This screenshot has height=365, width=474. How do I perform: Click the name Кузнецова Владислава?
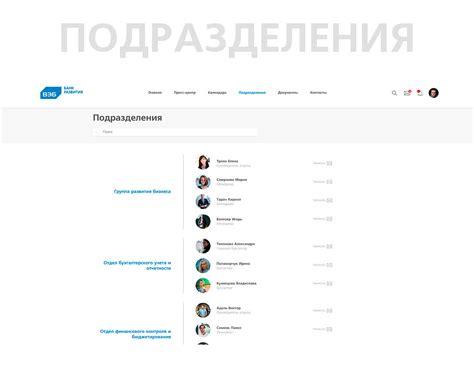(236, 283)
